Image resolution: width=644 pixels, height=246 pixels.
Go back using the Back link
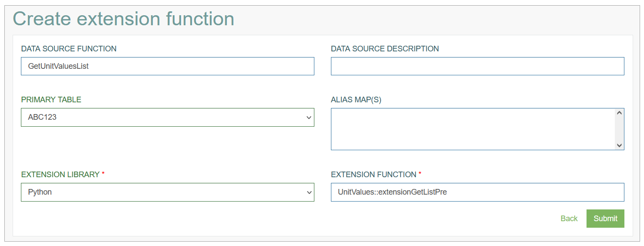(x=569, y=219)
